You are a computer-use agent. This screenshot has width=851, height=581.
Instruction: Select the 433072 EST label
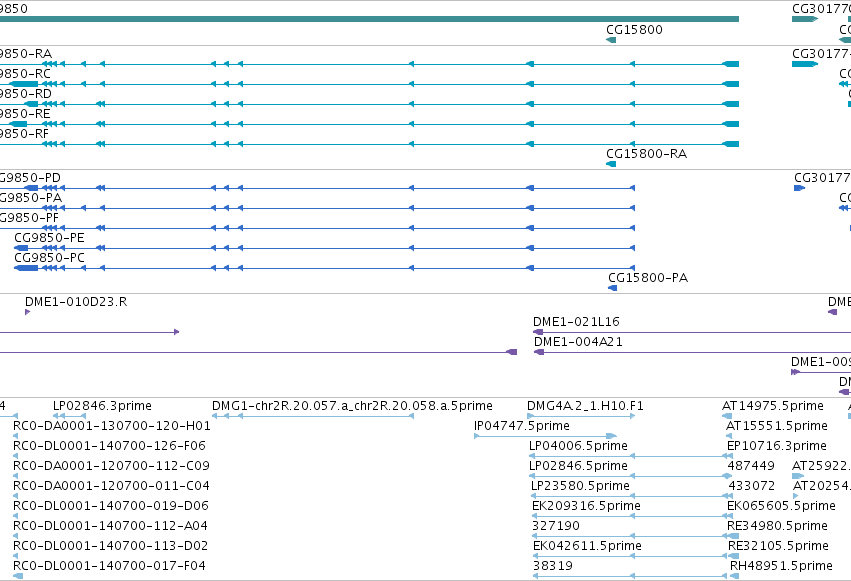point(751,486)
